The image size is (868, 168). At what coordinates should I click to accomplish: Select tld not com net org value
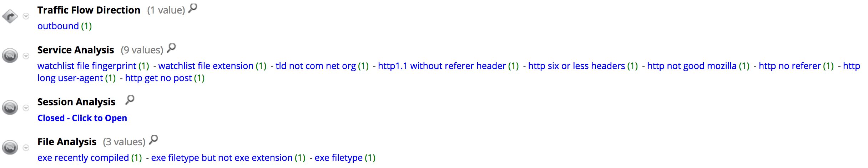(x=316, y=66)
